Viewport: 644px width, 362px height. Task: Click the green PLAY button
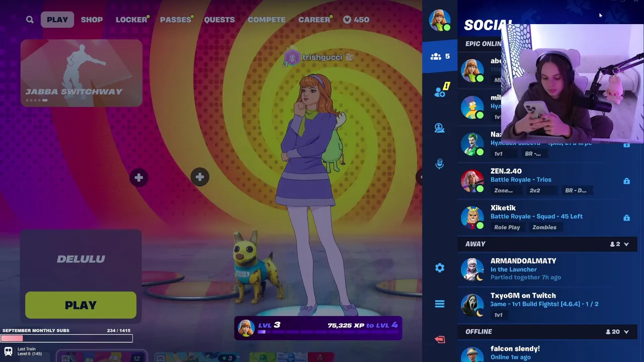tap(80, 305)
